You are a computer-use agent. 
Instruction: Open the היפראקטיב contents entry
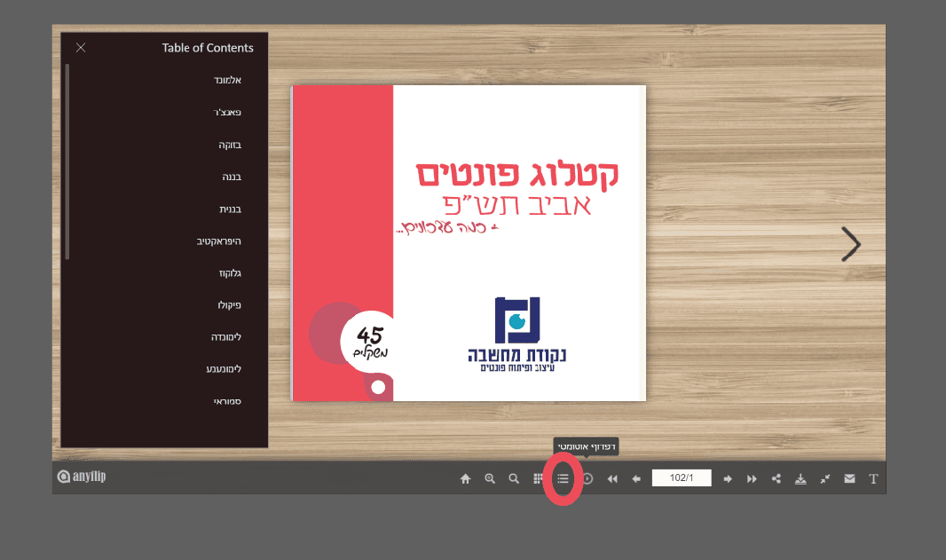click(x=218, y=241)
